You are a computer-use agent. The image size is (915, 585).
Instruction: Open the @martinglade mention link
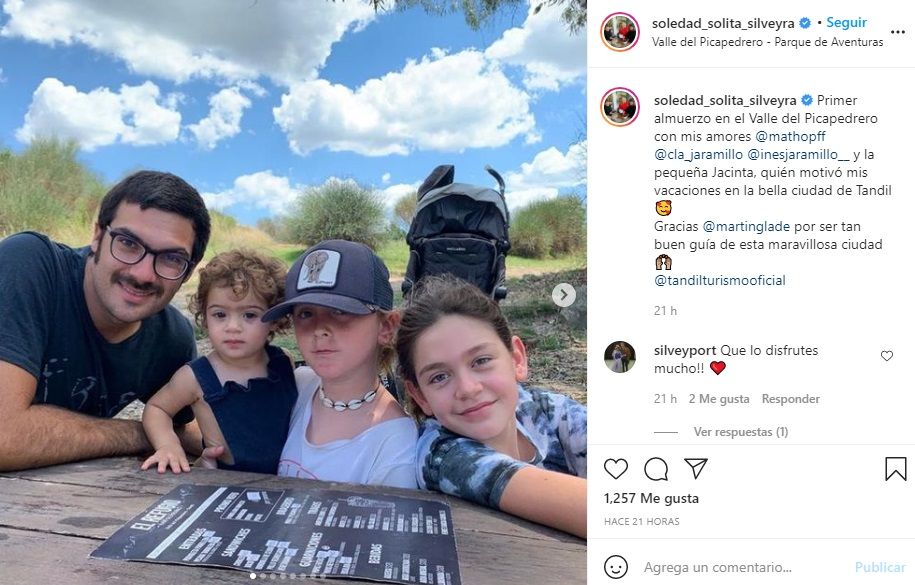pos(746,227)
